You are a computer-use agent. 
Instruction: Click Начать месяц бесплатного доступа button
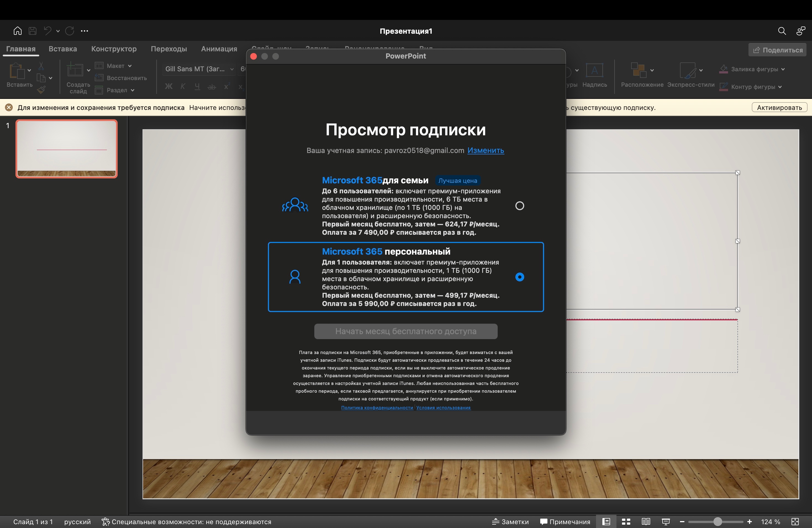click(406, 331)
